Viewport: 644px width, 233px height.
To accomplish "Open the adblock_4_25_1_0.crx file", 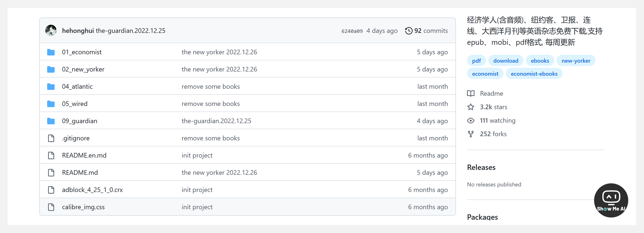I will pyautogui.click(x=92, y=190).
